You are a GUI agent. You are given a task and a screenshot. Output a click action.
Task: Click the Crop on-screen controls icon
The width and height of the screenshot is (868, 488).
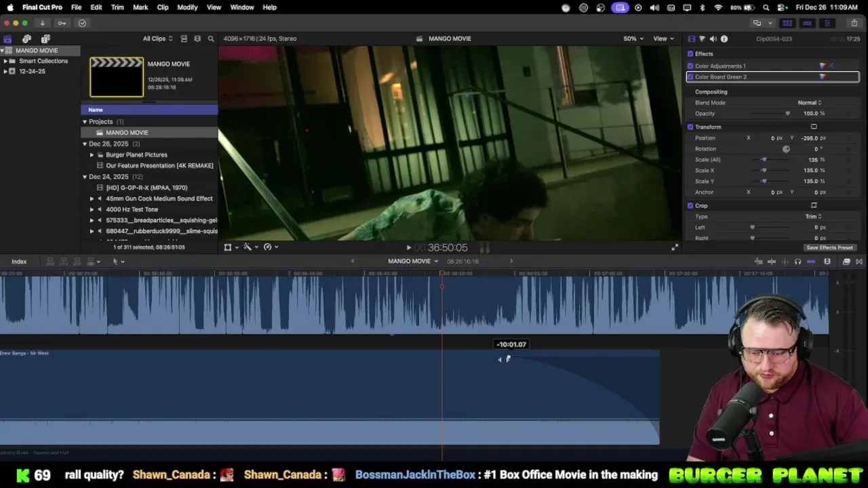814,205
